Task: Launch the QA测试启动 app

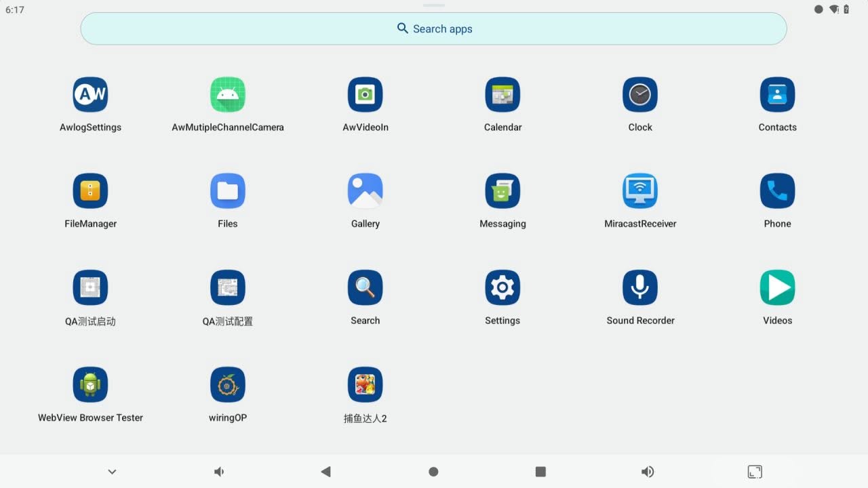Action: pyautogui.click(x=90, y=288)
